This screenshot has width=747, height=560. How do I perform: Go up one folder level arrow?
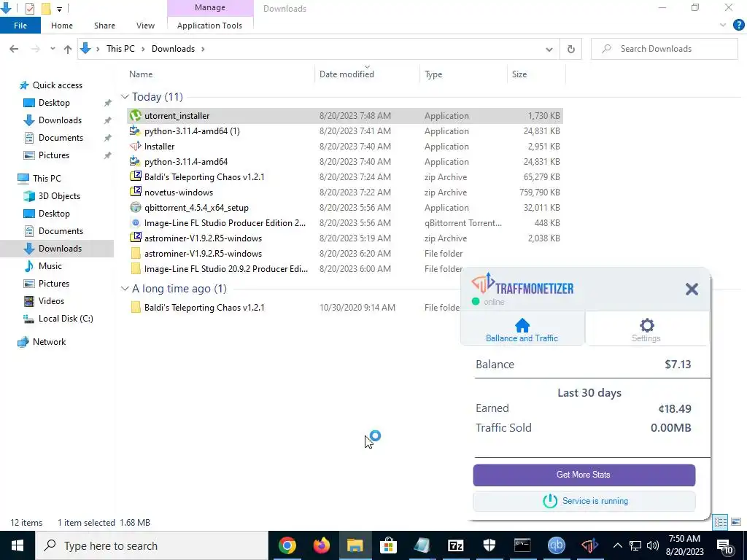(68, 49)
